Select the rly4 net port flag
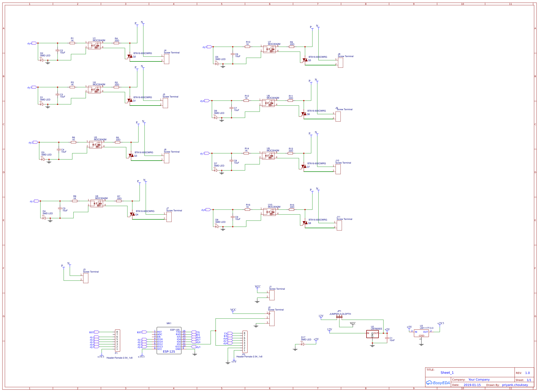The height and width of the screenshot is (392, 539). coord(34,43)
